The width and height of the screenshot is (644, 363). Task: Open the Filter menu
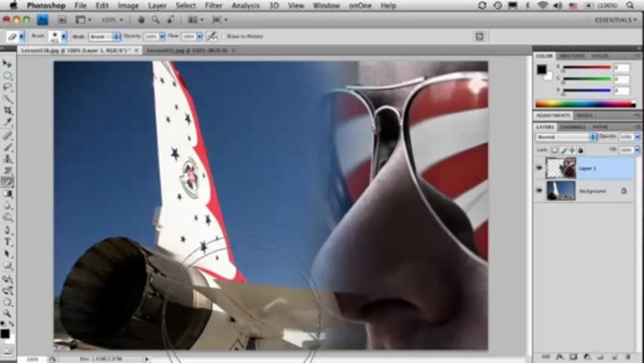(x=213, y=6)
